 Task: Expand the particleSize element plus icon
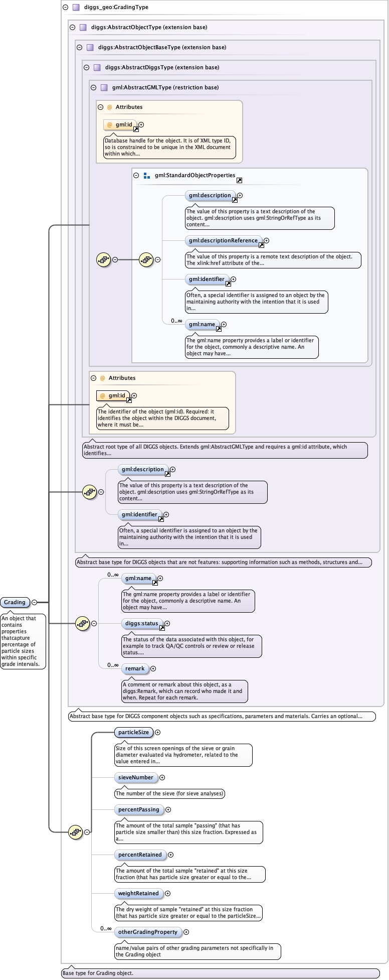point(157,733)
